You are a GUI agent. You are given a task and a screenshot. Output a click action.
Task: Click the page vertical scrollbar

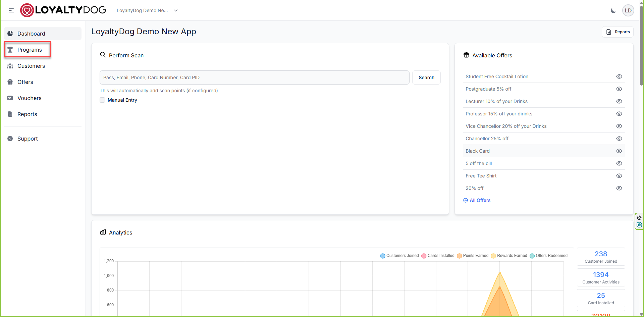641,45
